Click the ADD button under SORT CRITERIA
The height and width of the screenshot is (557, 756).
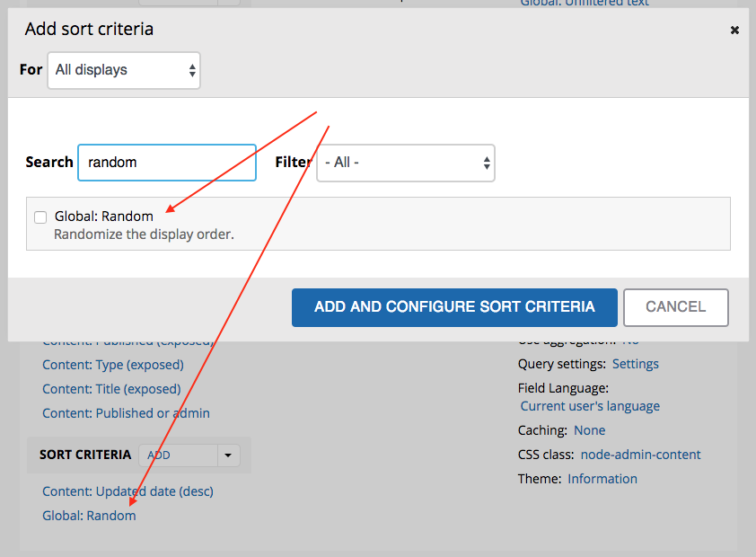click(157, 455)
